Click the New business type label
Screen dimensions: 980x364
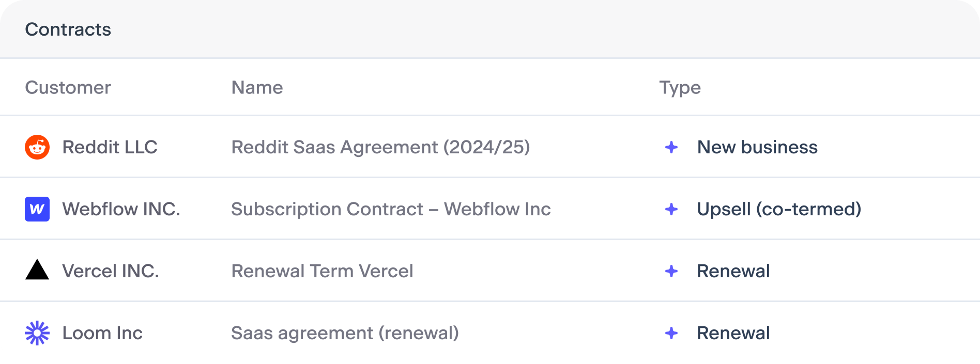[x=757, y=147]
